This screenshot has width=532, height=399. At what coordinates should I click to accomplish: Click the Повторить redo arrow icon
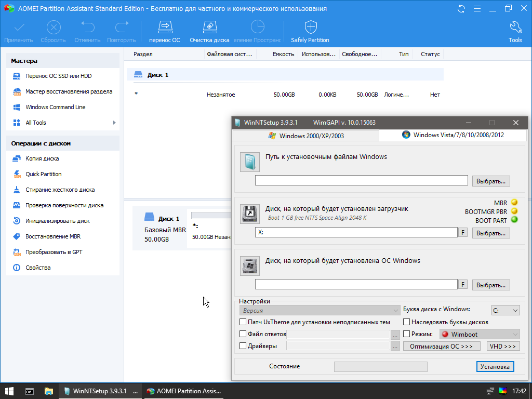122,27
